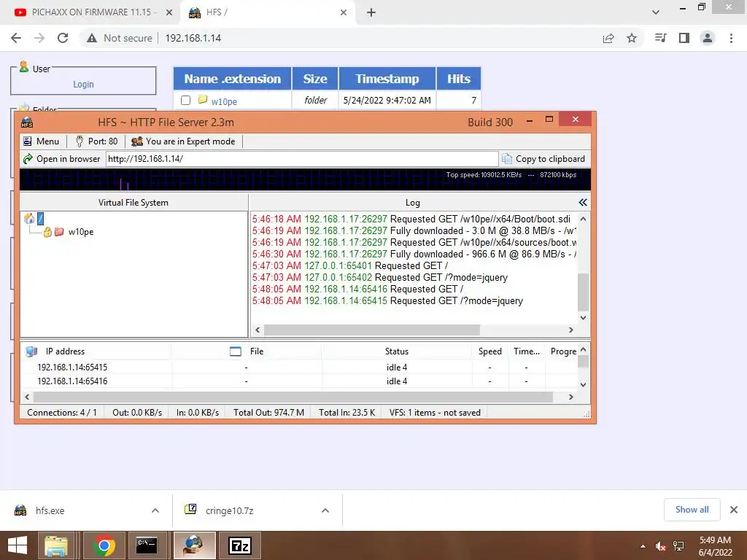Viewport: 747px width, 560px height.
Task: Click the Status column header
Action: [x=396, y=351]
